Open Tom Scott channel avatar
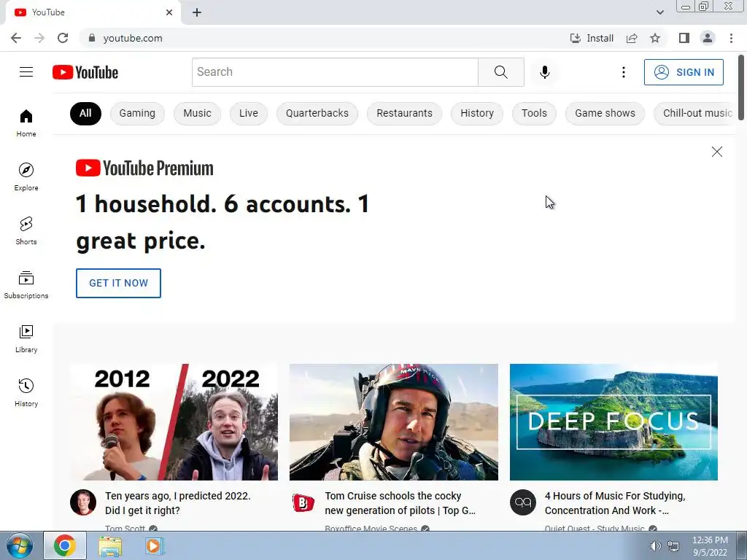747x560 pixels. pyautogui.click(x=83, y=502)
